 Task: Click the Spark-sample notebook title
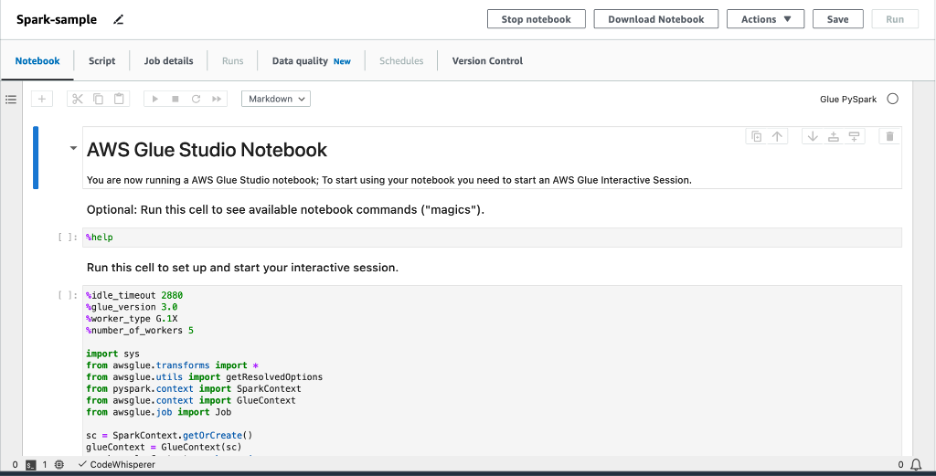tap(56, 20)
